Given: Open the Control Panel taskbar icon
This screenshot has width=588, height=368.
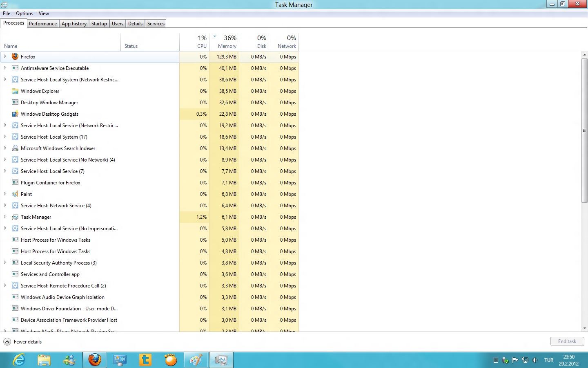Looking at the screenshot, I should pos(120,360).
